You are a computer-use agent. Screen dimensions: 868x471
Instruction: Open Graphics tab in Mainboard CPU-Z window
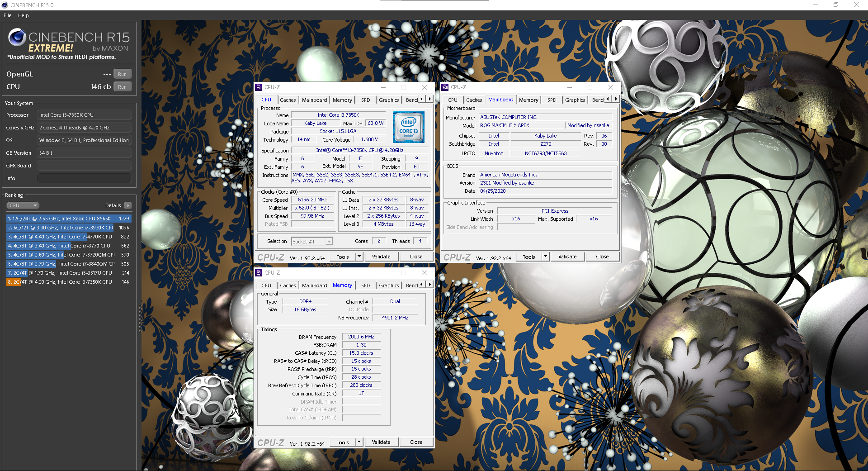coord(575,100)
